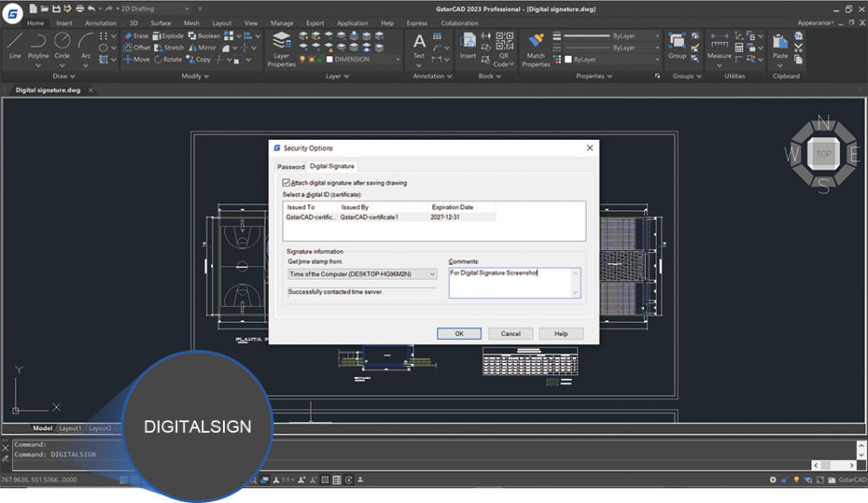Select the Arc tool

tap(86, 45)
